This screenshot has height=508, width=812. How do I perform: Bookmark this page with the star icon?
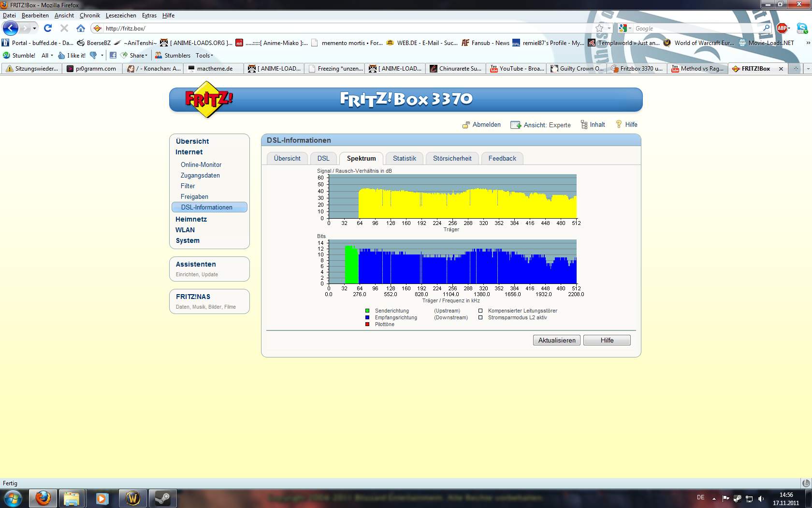(600, 28)
